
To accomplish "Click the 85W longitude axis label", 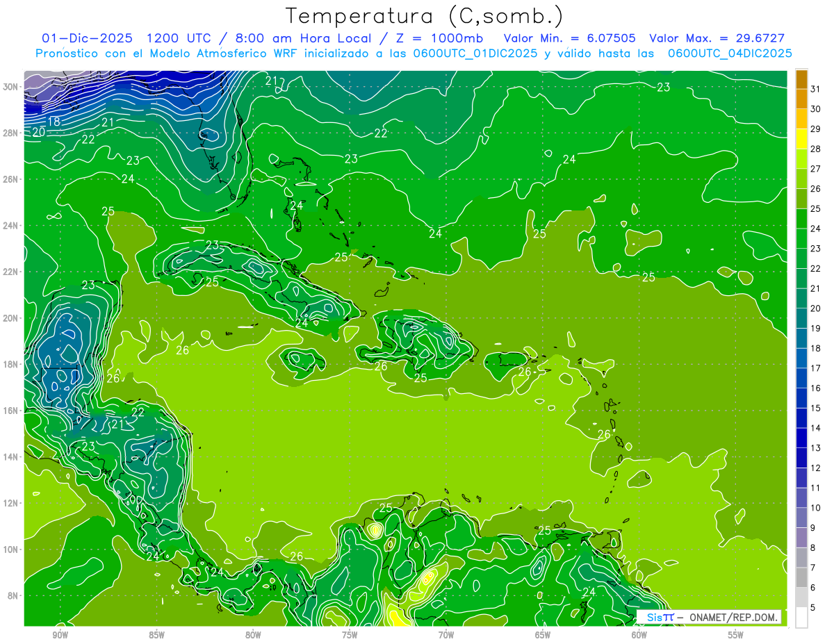I will coord(156,635).
